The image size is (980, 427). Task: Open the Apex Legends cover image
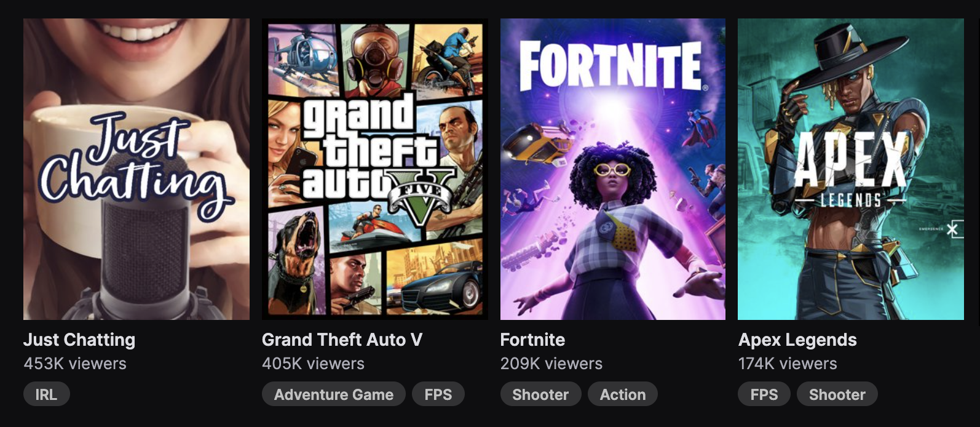click(850, 169)
